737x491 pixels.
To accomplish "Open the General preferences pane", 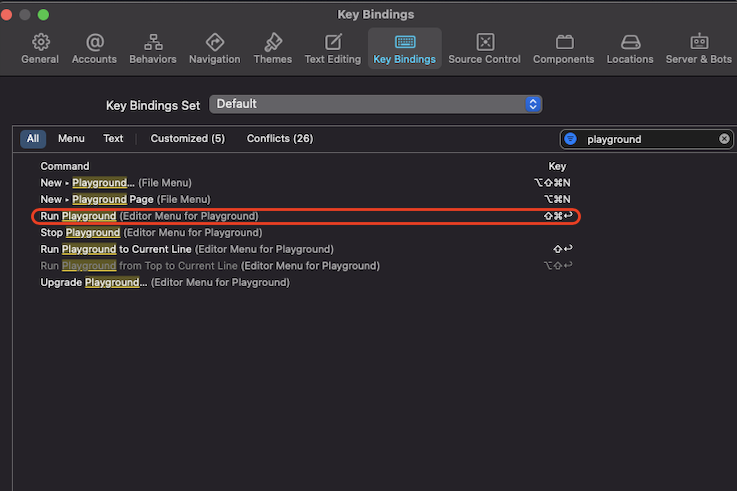I will 40,49.
